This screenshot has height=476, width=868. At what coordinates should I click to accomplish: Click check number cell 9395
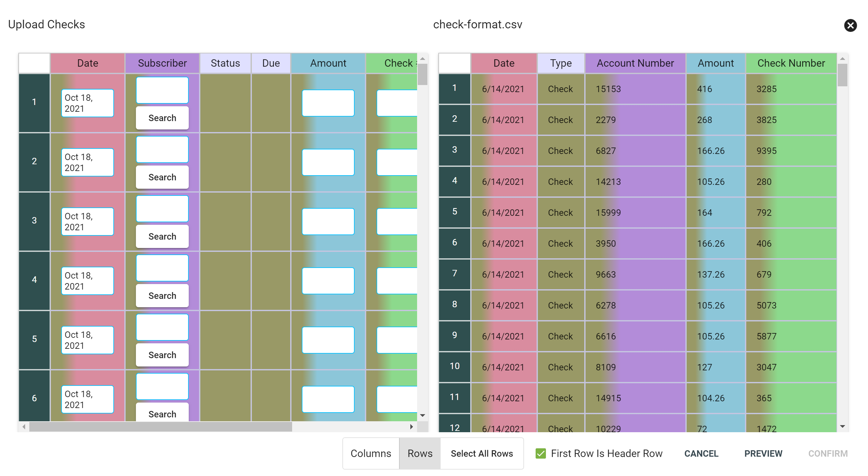pyautogui.click(x=791, y=151)
